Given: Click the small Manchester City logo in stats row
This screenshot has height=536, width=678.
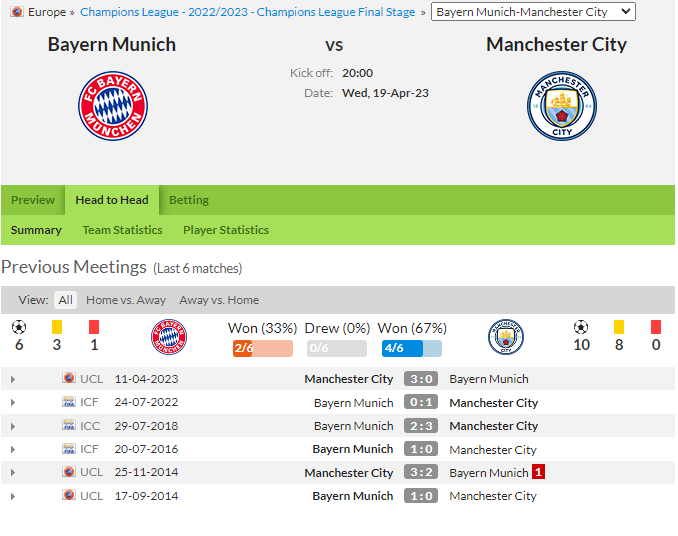Looking at the screenshot, I should [505, 337].
